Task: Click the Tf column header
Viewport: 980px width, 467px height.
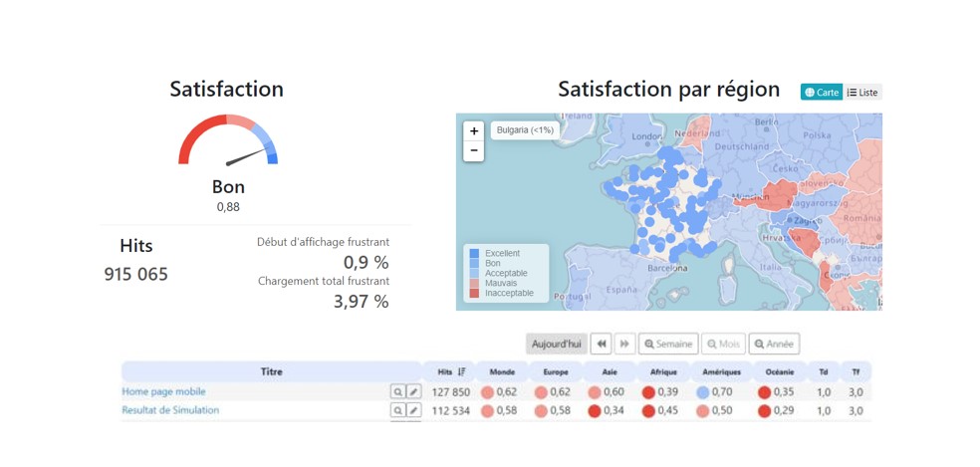Action: (856, 371)
